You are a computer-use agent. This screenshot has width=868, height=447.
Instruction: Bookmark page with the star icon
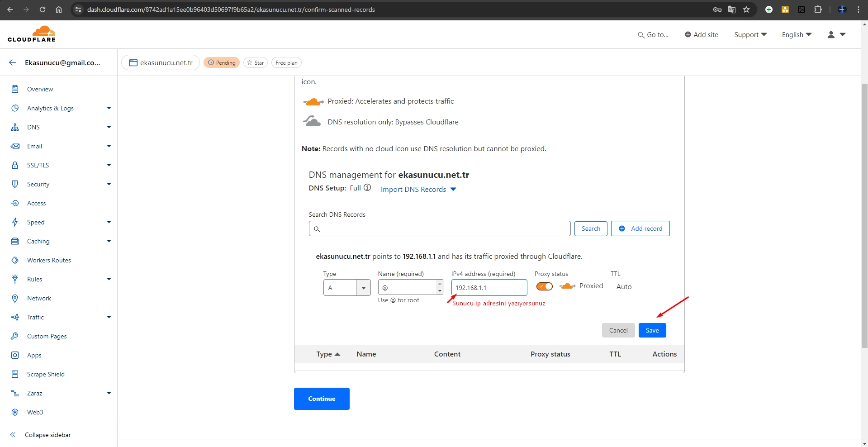coord(746,10)
